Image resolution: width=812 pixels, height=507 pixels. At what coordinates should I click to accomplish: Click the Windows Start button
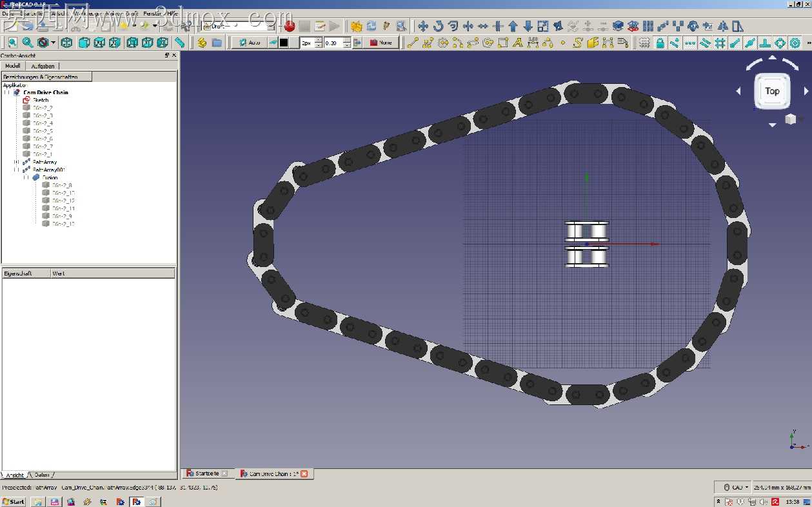(x=13, y=501)
